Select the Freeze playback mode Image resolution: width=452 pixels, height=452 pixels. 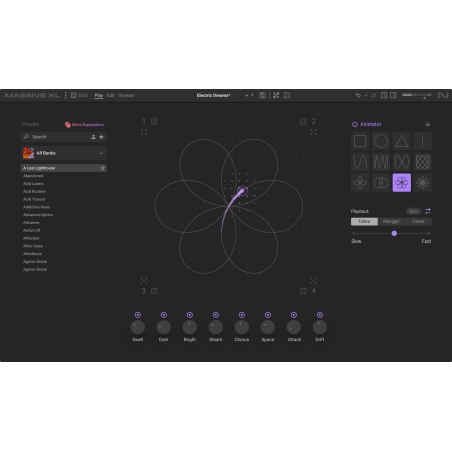[418, 222]
